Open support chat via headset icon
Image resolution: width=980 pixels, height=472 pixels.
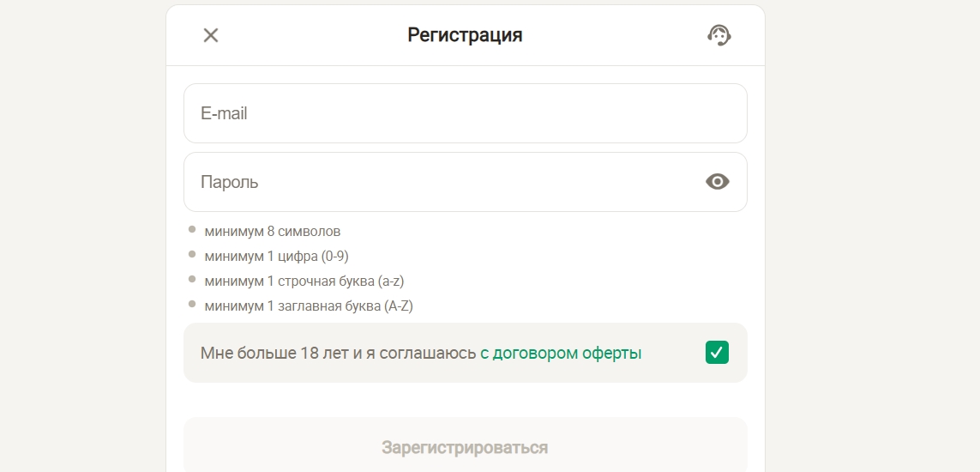point(719,35)
